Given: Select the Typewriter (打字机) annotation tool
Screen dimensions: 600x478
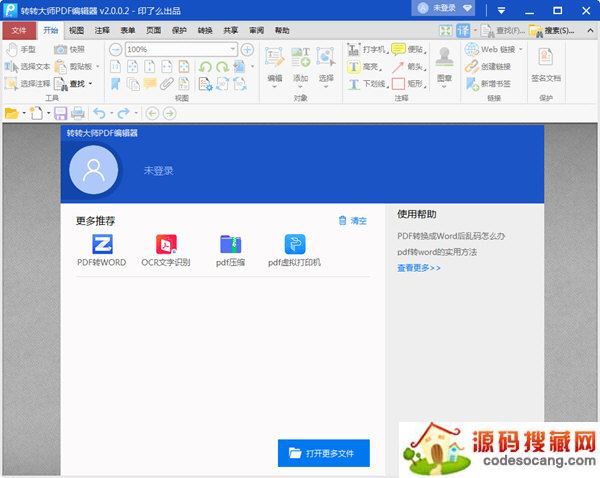Looking at the screenshot, I should (x=366, y=49).
